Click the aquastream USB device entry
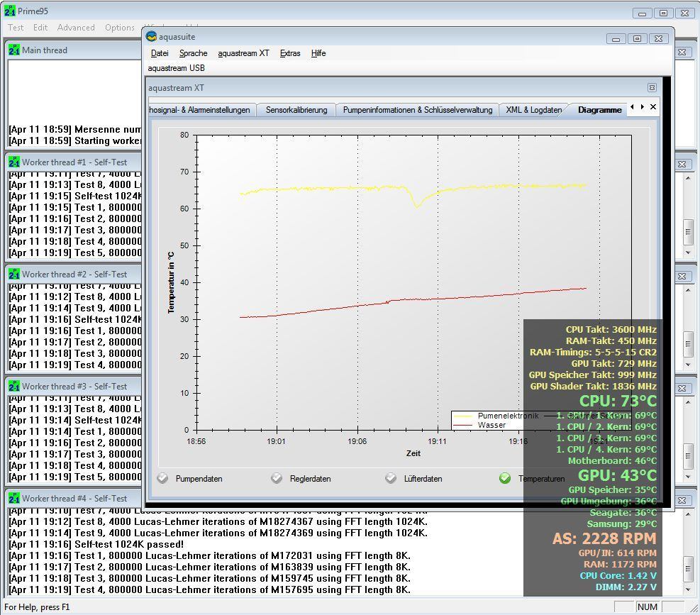The width and height of the screenshot is (700, 615). click(177, 68)
